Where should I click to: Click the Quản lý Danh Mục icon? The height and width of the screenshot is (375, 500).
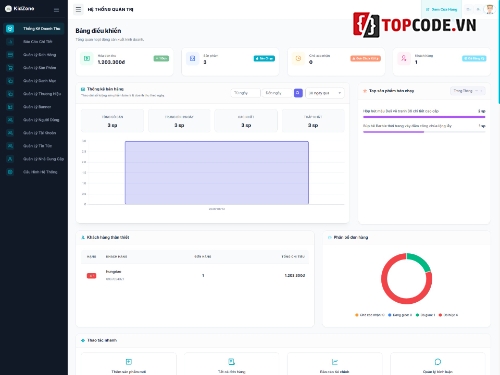[x=10, y=81]
